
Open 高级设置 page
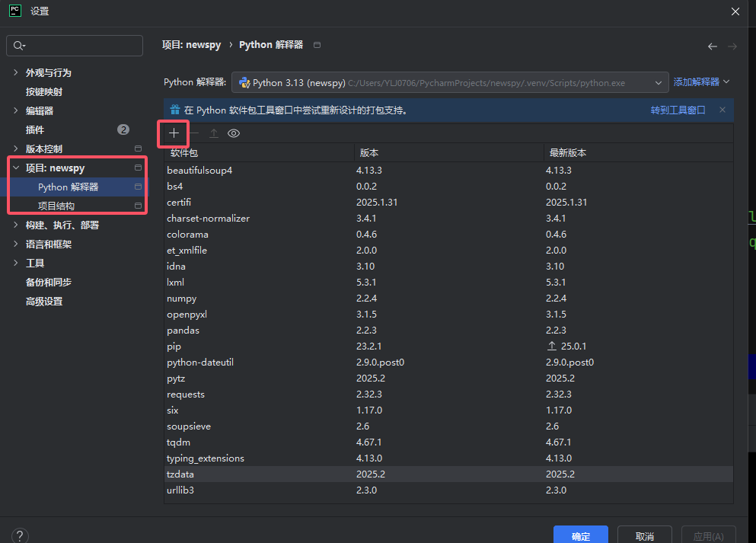pos(44,302)
